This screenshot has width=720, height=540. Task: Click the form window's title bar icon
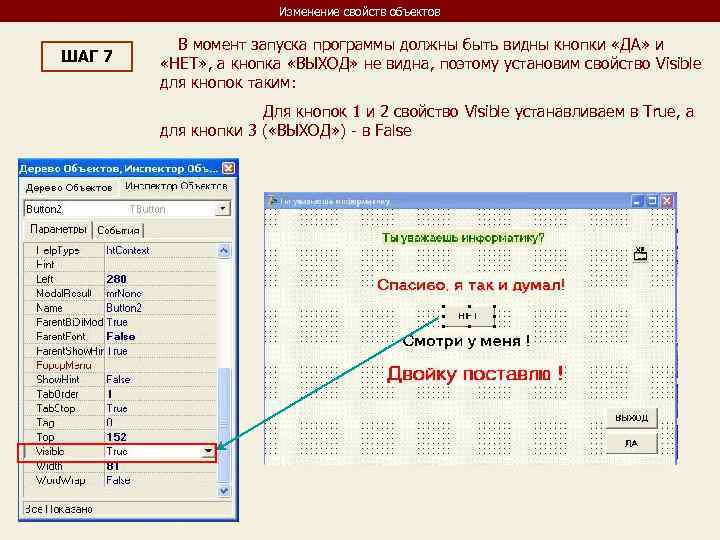[x=272, y=201]
